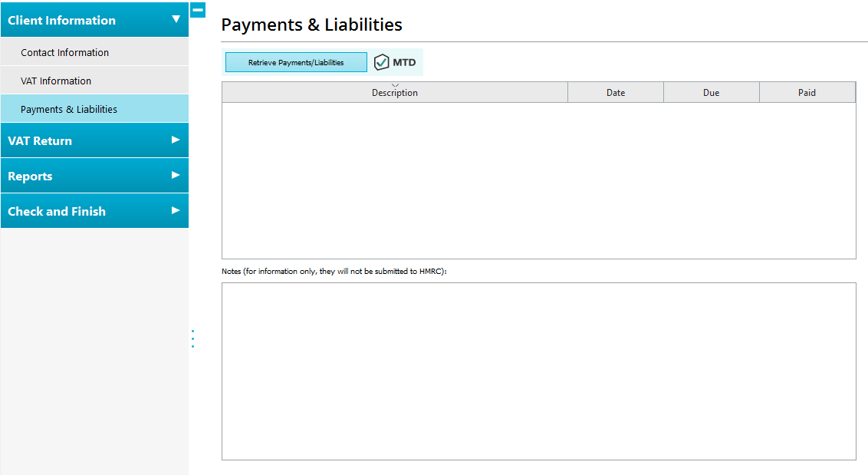Viewport: 868px width, 475px height.
Task: Click the MTD checkmark shield icon
Action: (x=382, y=63)
